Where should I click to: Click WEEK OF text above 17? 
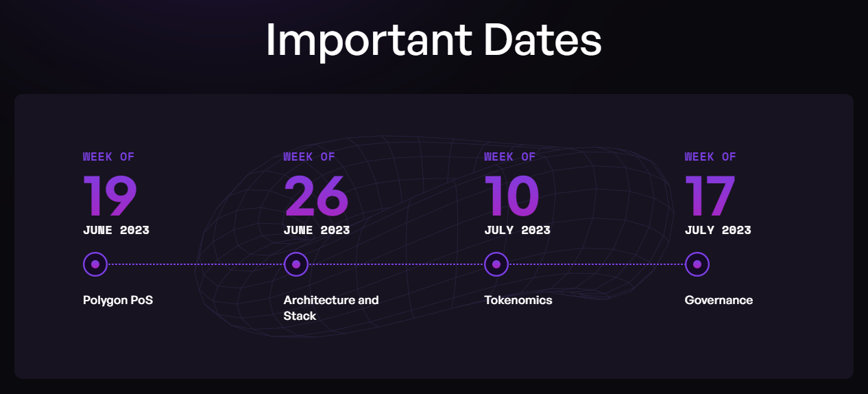[710, 157]
